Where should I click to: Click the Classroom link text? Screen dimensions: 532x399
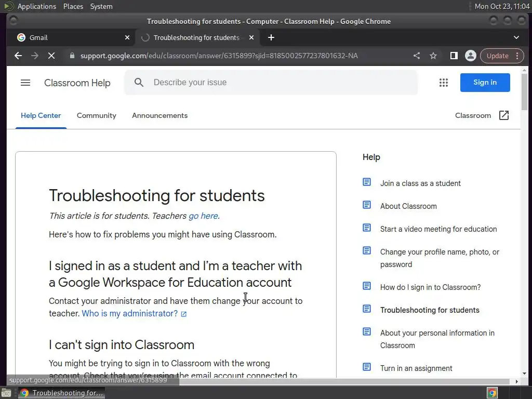click(473, 115)
